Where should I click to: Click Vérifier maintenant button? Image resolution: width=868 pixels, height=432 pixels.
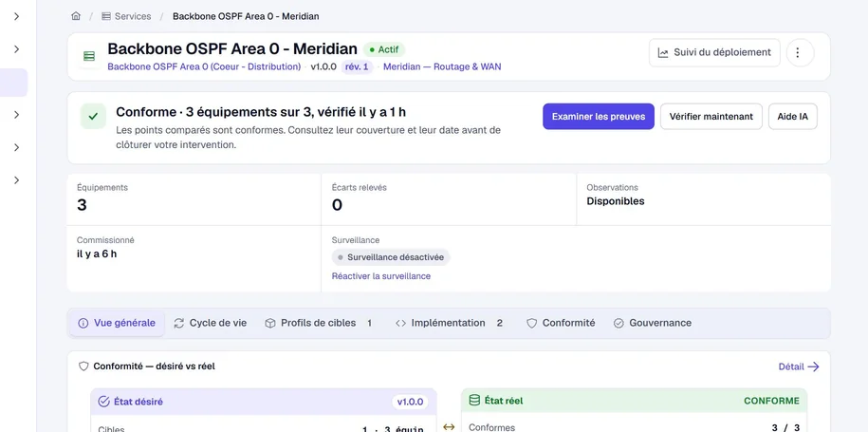point(711,116)
